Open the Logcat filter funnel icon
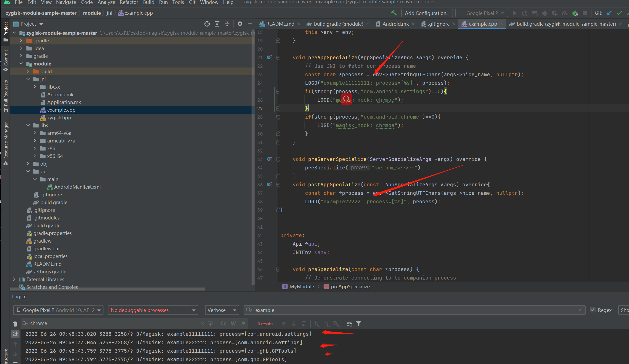The height and width of the screenshot is (364, 629). pyautogui.click(x=358, y=324)
